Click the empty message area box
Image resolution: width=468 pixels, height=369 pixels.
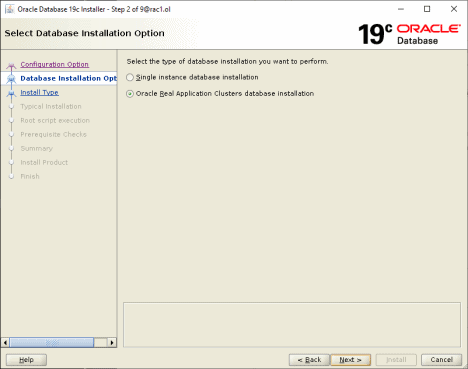click(292, 325)
